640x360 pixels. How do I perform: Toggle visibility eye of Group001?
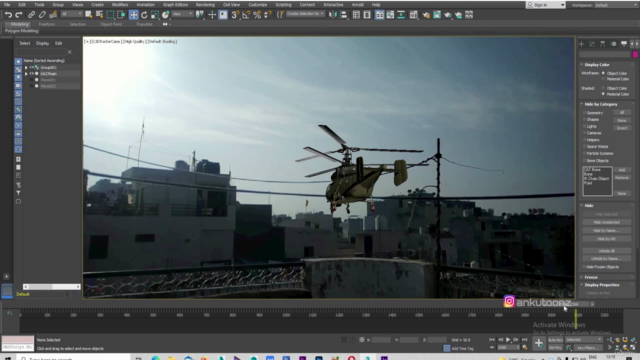pos(31,67)
